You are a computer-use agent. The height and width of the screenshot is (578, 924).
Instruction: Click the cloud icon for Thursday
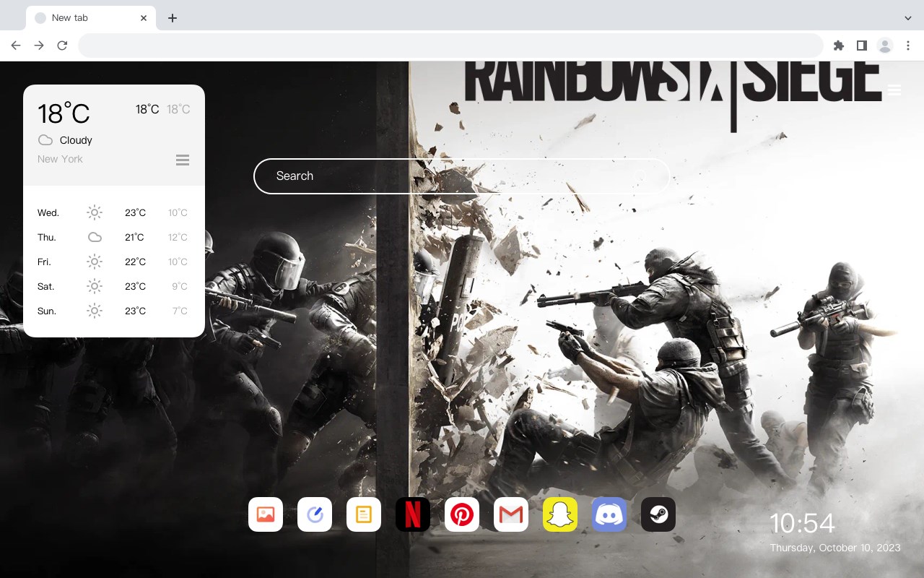click(x=95, y=237)
